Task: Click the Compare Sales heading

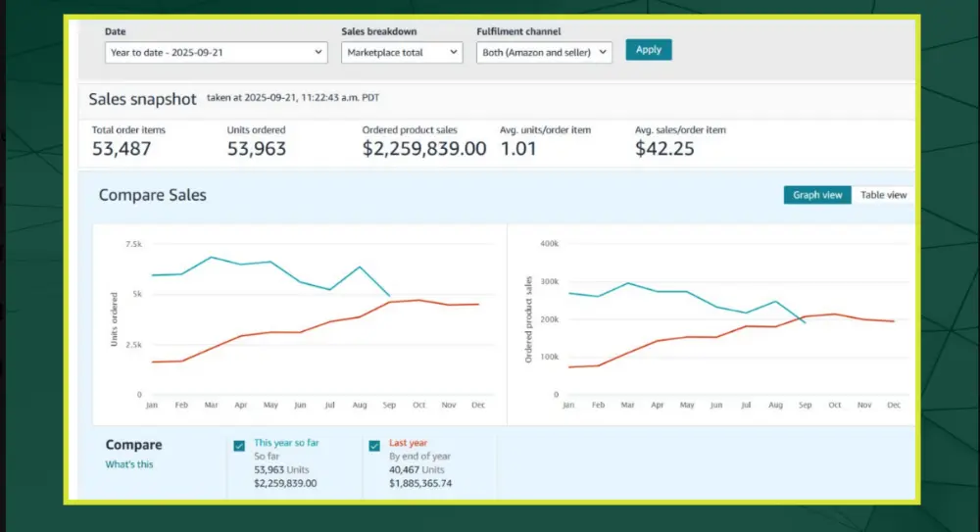Action: coord(153,195)
